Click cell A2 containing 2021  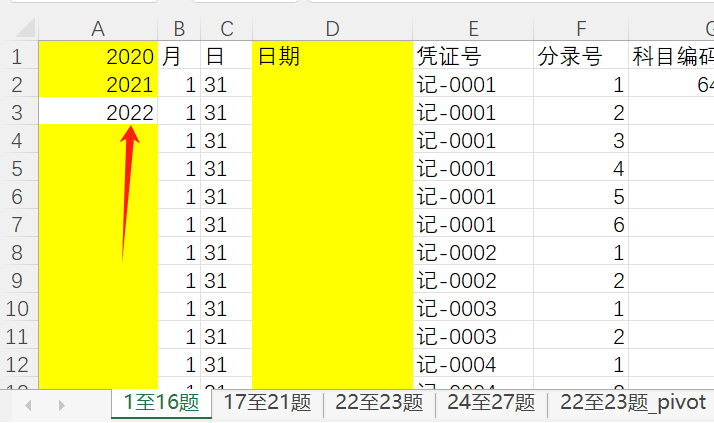[x=98, y=83]
